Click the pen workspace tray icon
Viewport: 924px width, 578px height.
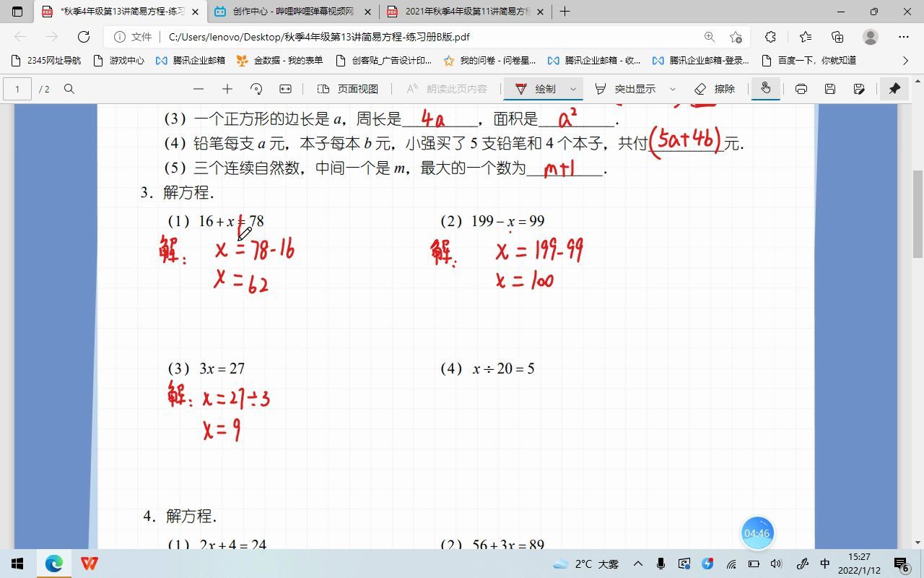tap(802, 564)
